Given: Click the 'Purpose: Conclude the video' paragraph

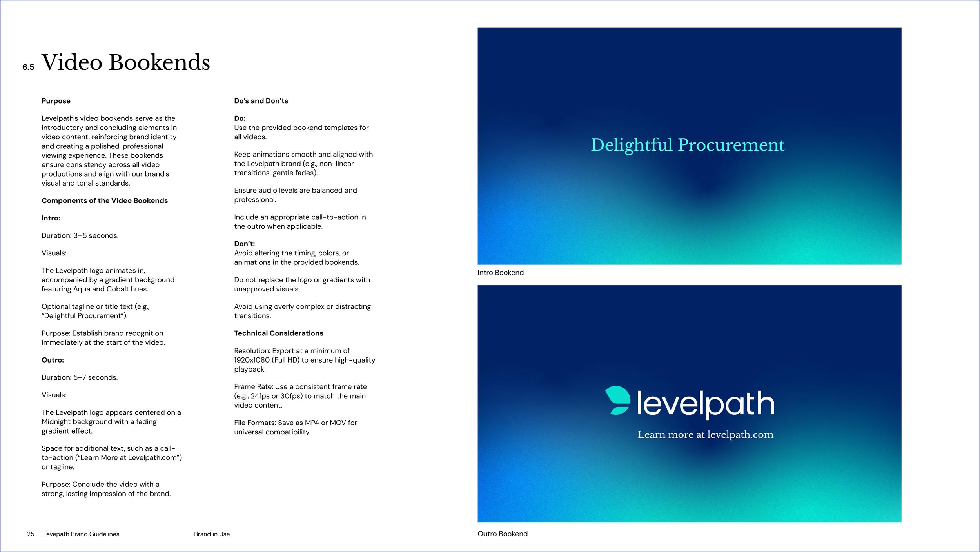Looking at the screenshot, I should tap(106, 489).
